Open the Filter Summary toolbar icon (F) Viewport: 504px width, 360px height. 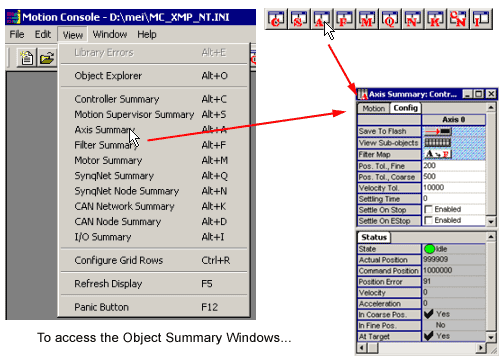click(x=345, y=19)
